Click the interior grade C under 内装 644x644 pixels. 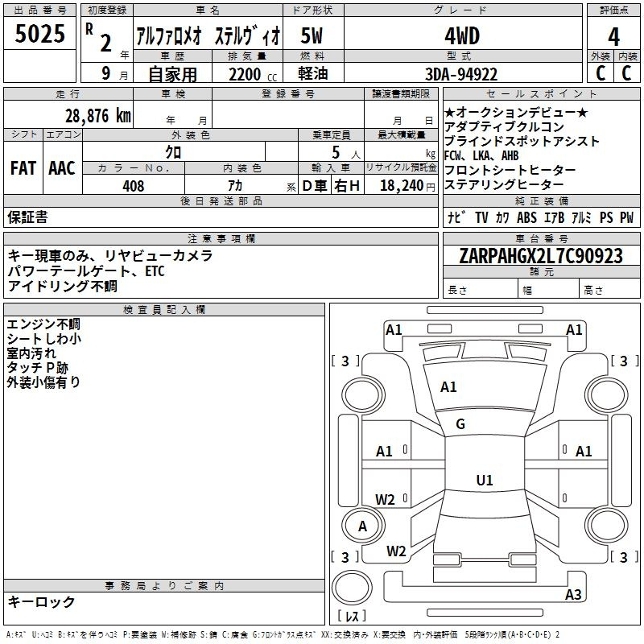(x=626, y=73)
